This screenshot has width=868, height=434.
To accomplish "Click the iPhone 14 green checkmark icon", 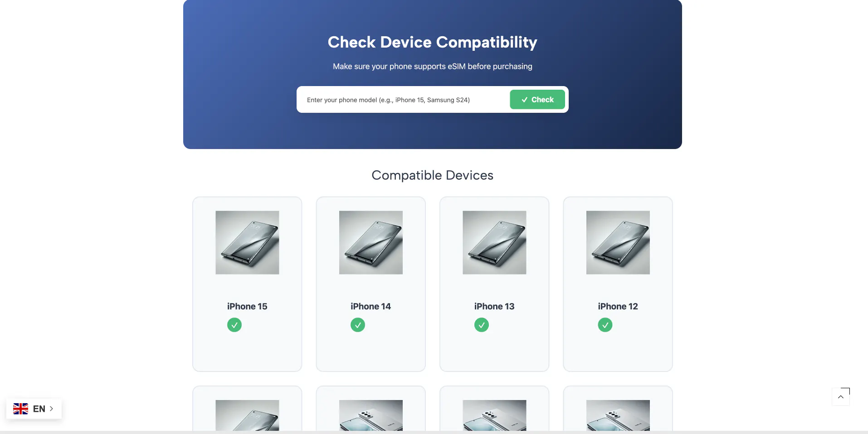I will 358,325.
